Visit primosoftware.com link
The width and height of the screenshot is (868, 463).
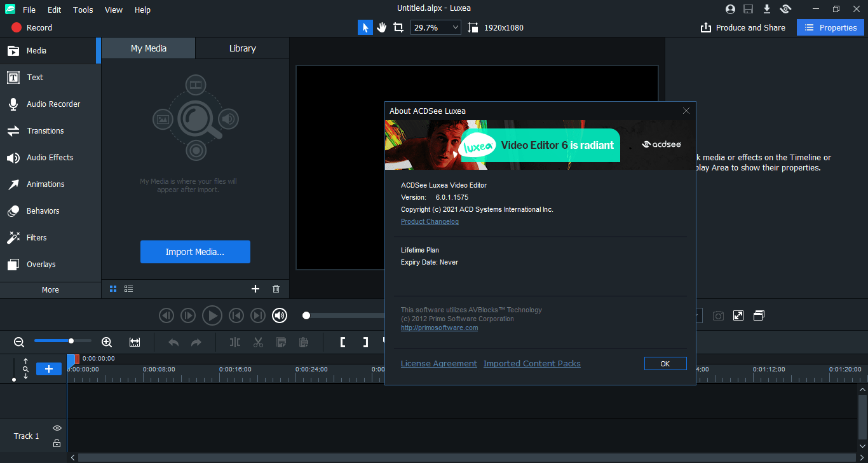click(439, 328)
